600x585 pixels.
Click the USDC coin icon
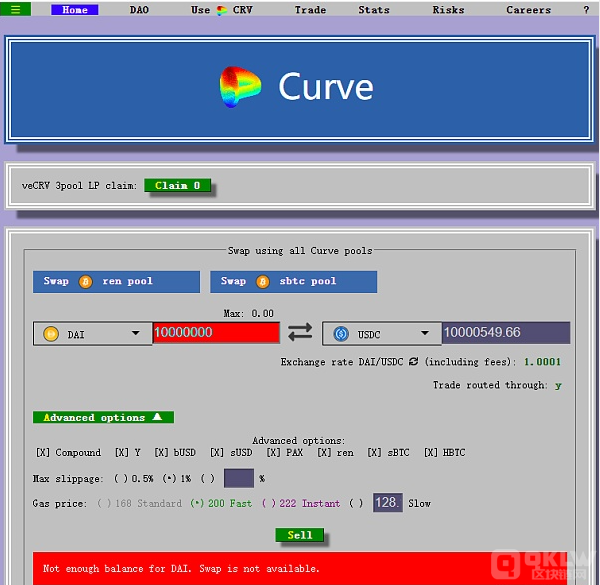341,334
